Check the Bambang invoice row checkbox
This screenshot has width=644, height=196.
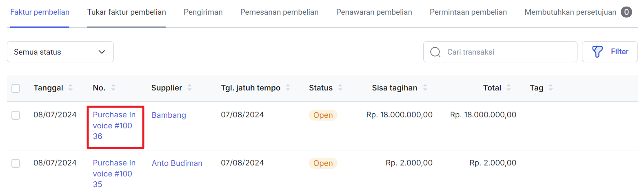(16, 115)
